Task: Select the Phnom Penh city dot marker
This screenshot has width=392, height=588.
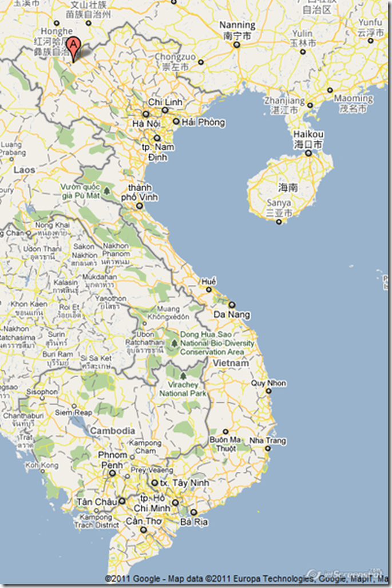Action: pyautogui.click(x=112, y=473)
